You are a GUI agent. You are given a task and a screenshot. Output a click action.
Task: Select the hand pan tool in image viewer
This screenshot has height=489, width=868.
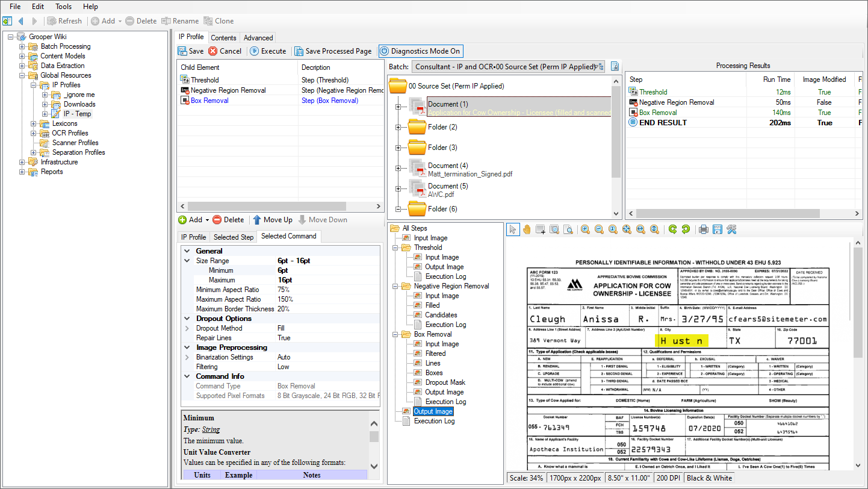(x=527, y=229)
